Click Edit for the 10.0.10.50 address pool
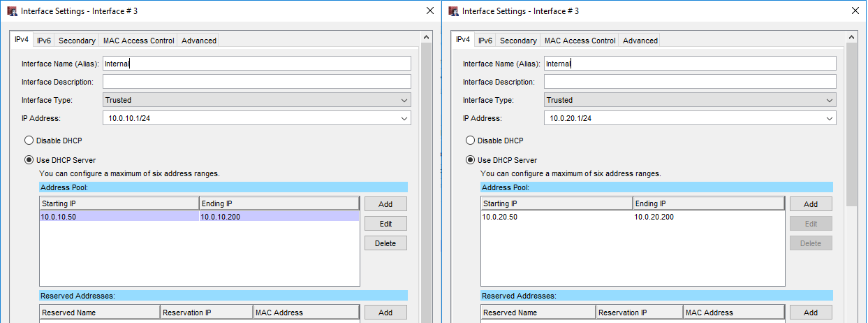This screenshot has height=323, width=868. point(385,224)
